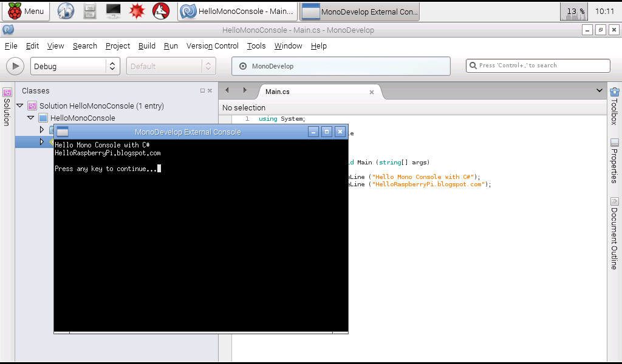The image size is (622, 364).
Task: Open the Properties side panel
Action: [x=614, y=161]
